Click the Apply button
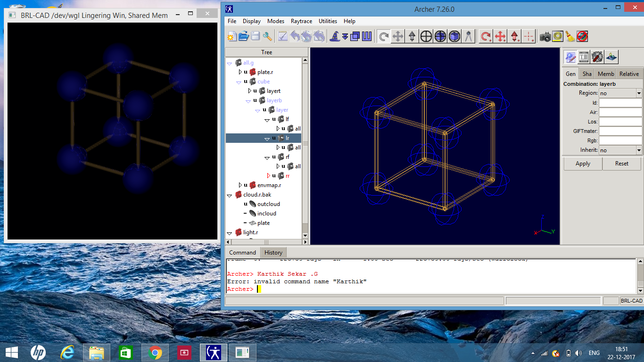Screen dimensions: 644x362 coord(583,164)
